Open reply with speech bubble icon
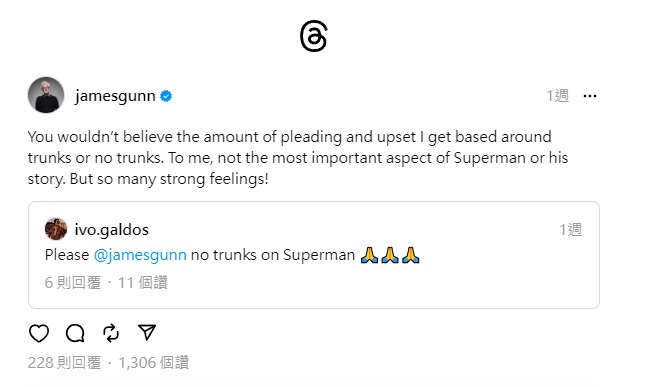Screen dimensions: 648x387 (x=75, y=333)
